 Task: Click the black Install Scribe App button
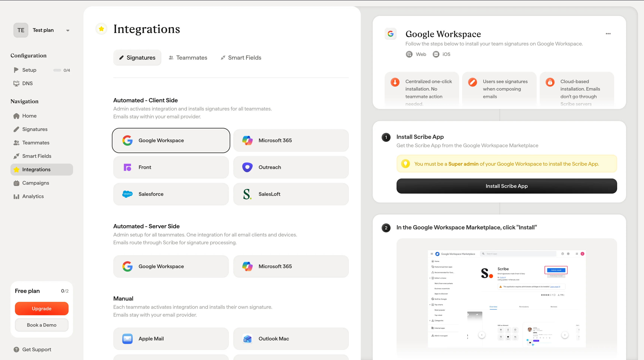[x=506, y=186]
